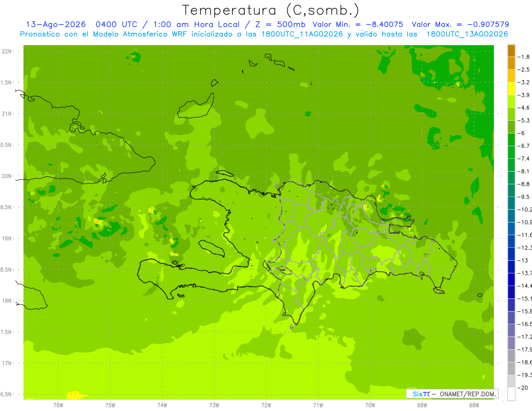Click the '20N' latitude label
Screen dimensions: 532x411
click(8, 176)
